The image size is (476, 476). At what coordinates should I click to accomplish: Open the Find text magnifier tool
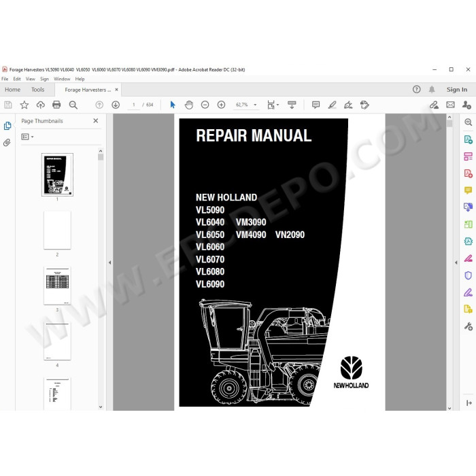pyautogui.click(x=73, y=105)
